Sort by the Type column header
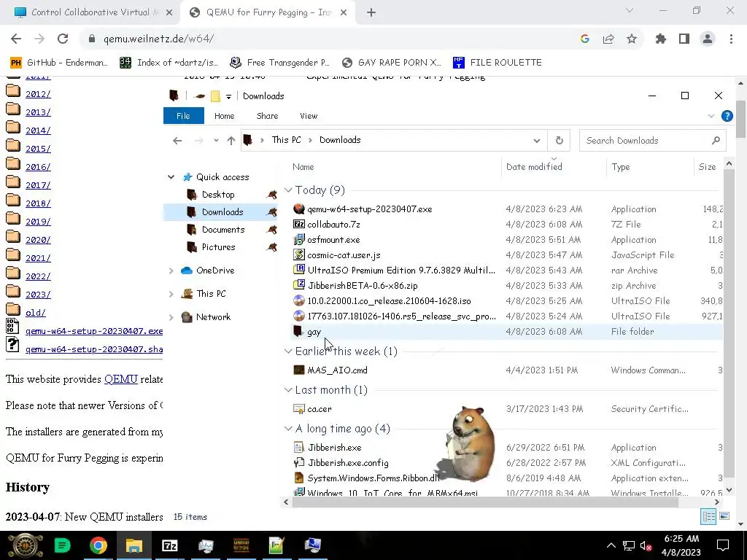 click(x=621, y=167)
